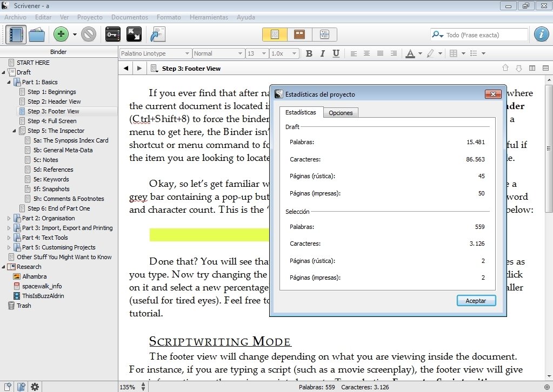Open the Formato menu

pyautogui.click(x=169, y=17)
